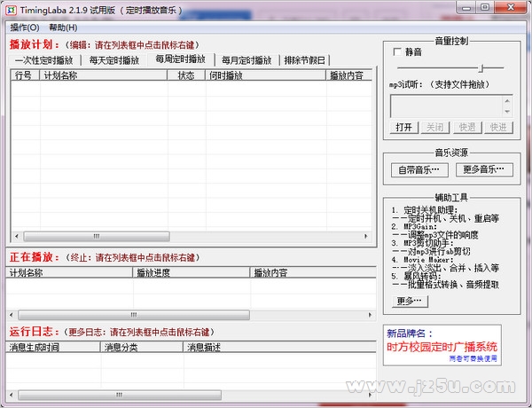This screenshot has height=408, width=532.
Task: Click 正在播放 list horizontal scrollbar thumb
Action: (134, 315)
